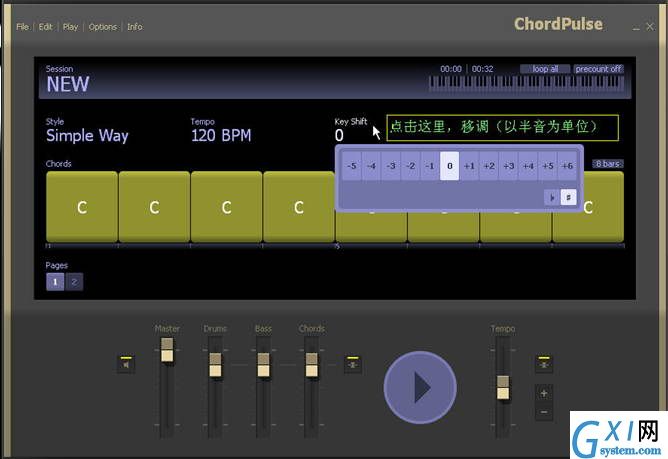
Task: Open the File menu
Action: (x=22, y=27)
